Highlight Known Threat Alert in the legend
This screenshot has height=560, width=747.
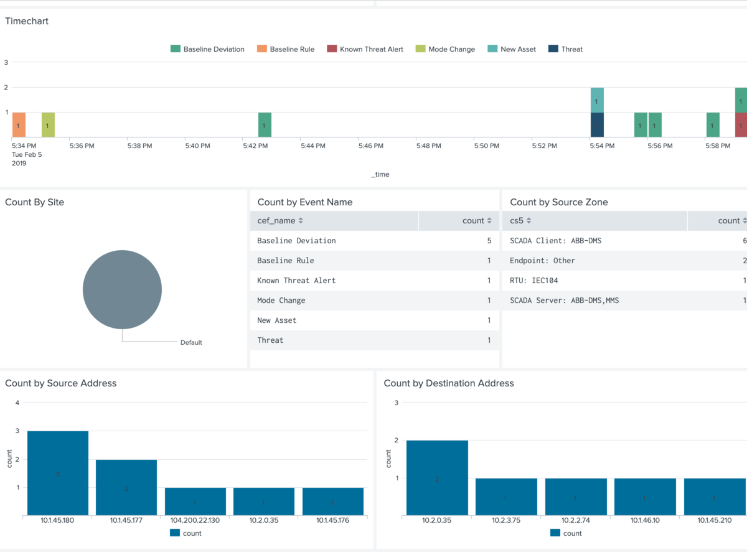pos(371,49)
